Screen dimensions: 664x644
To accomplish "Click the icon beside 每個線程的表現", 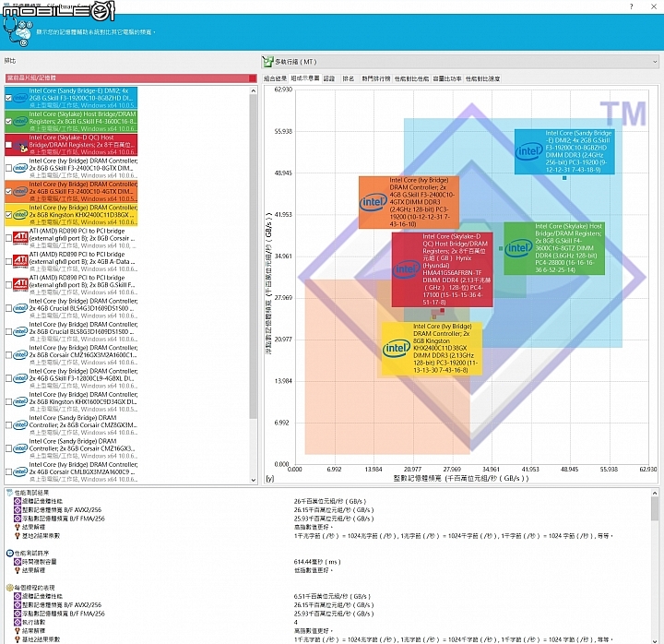I will click(x=10, y=588).
